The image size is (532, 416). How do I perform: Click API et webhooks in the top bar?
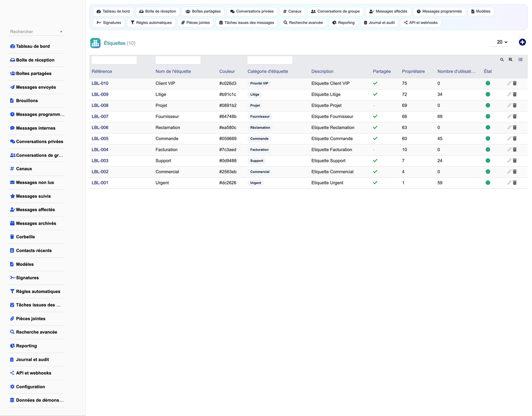(x=421, y=23)
